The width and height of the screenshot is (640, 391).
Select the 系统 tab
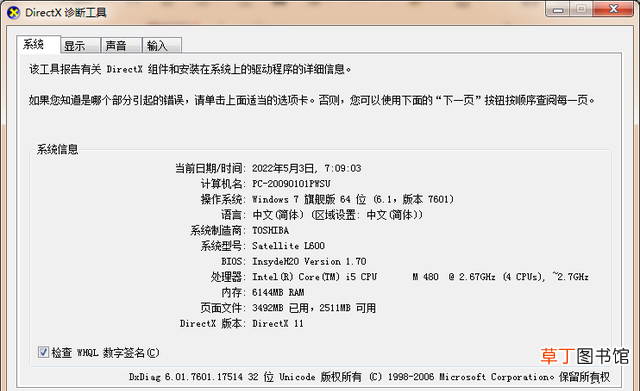pos(38,44)
